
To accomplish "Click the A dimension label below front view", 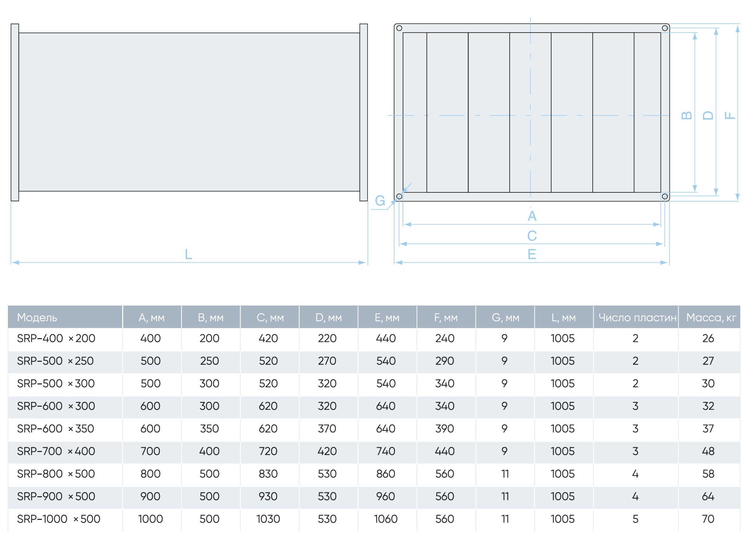I will coord(532,216).
